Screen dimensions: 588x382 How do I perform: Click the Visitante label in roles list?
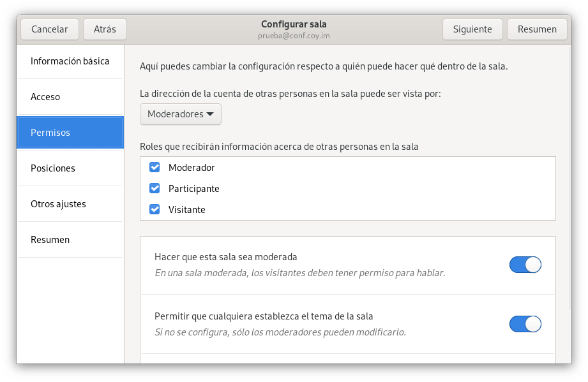click(x=186, y=209)
